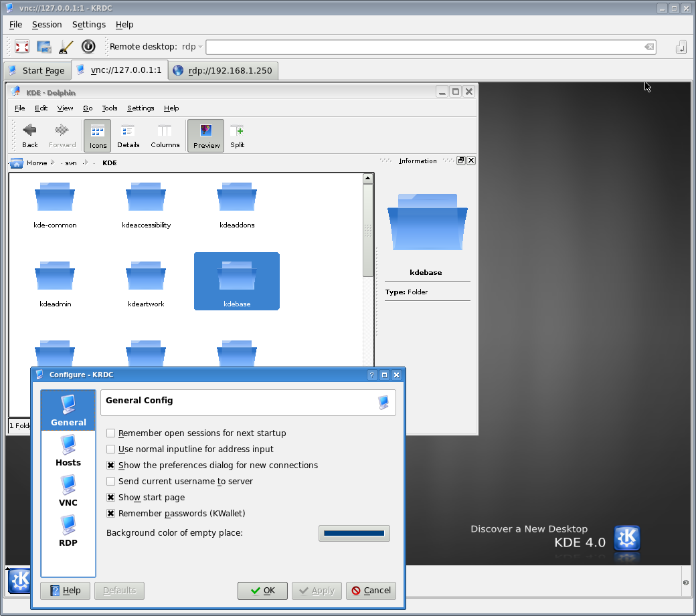
Task: Click the OK button
Action: [x=262, y=591]
